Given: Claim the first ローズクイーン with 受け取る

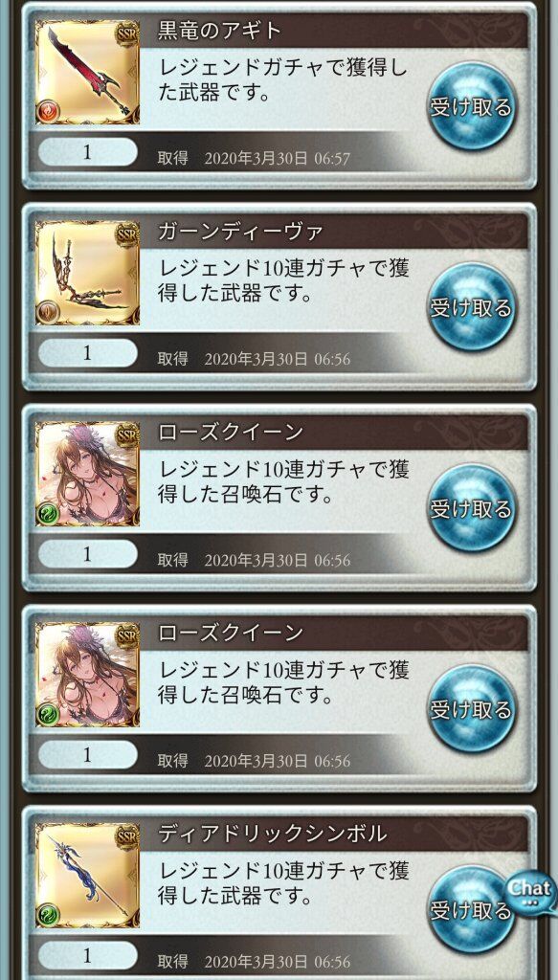Looking at the screenshot, I should pos(472,509).
